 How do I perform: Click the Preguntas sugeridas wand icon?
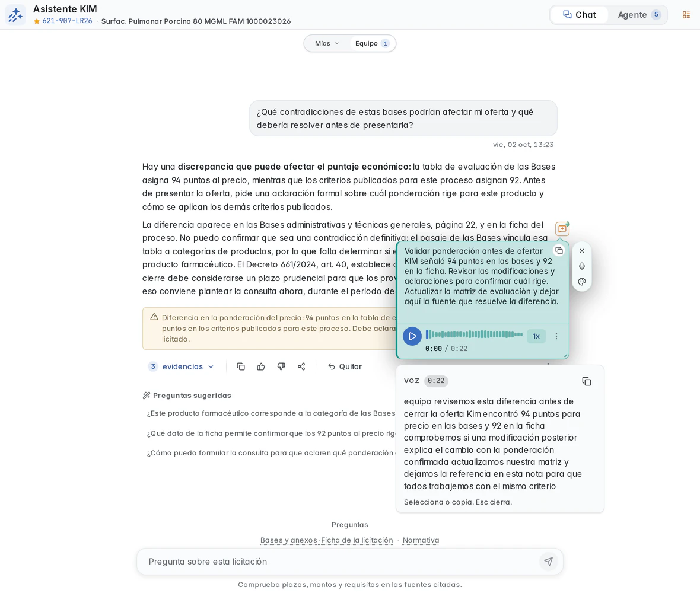(x=146, y=396)
